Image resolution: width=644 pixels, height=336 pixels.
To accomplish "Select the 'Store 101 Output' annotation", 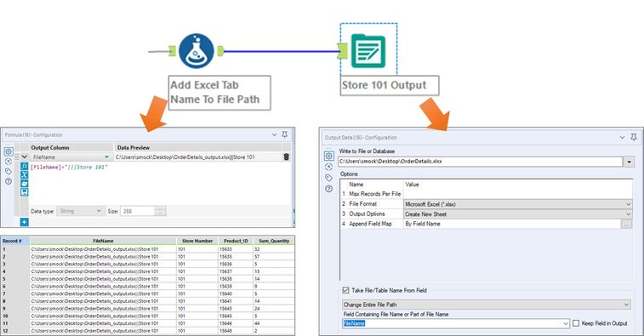I will pos(390,85).
